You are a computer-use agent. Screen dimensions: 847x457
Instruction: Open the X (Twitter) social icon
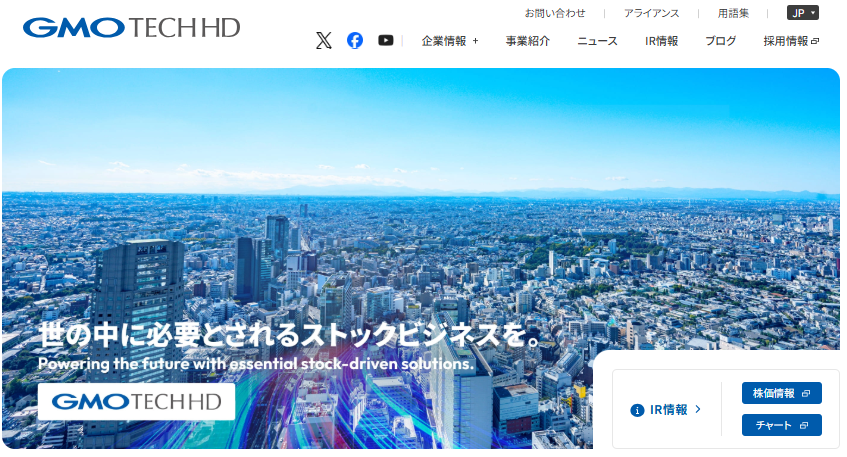click(323, 41)
